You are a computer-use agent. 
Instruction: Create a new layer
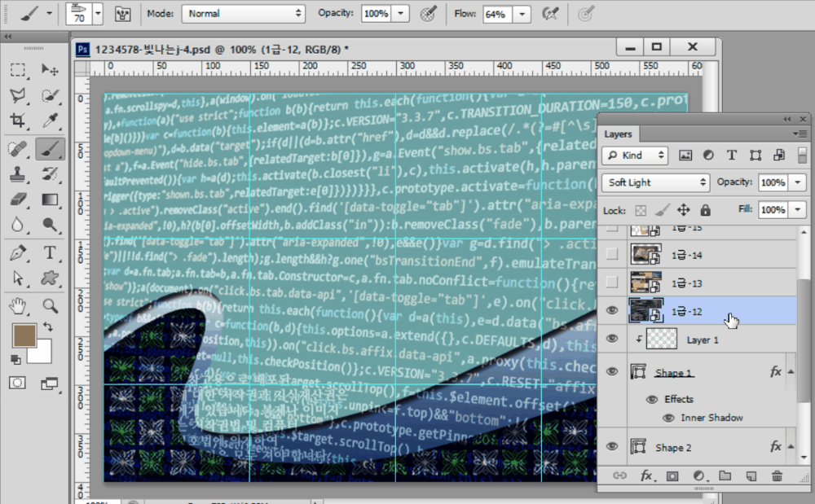tap(751, 476)
